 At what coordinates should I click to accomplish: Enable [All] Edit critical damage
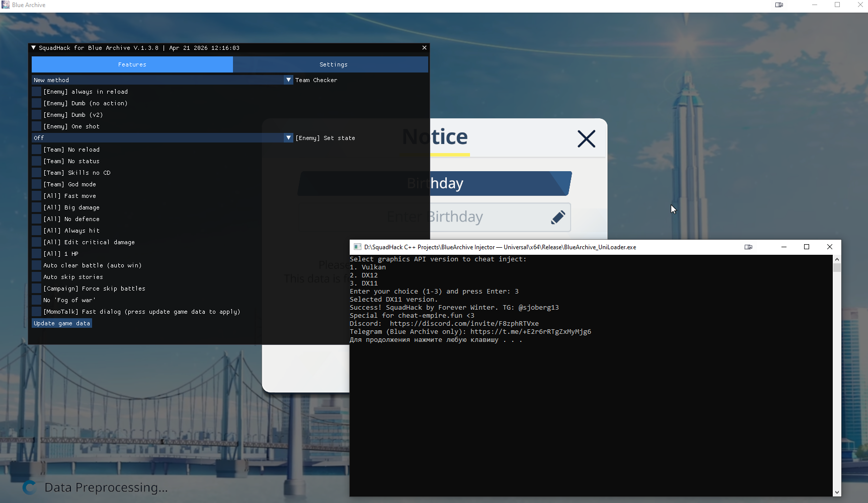(x=36, y=242)
